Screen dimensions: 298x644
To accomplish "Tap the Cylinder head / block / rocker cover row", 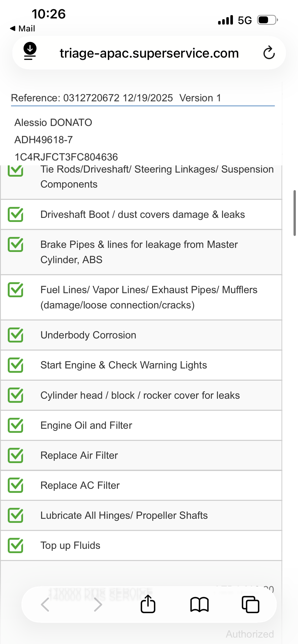I will (x=140, y=395).
